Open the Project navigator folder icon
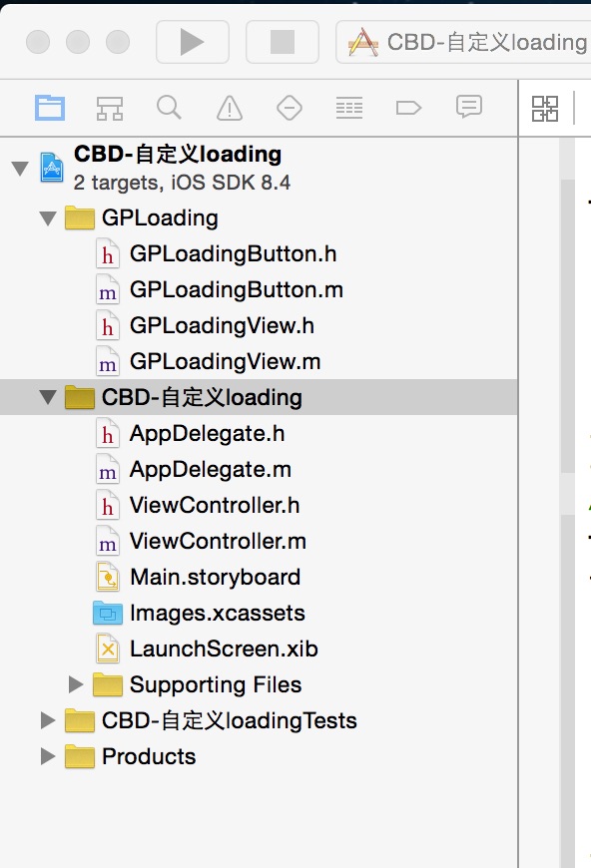The width and height of the screenshot is (591, 868). 50,108
